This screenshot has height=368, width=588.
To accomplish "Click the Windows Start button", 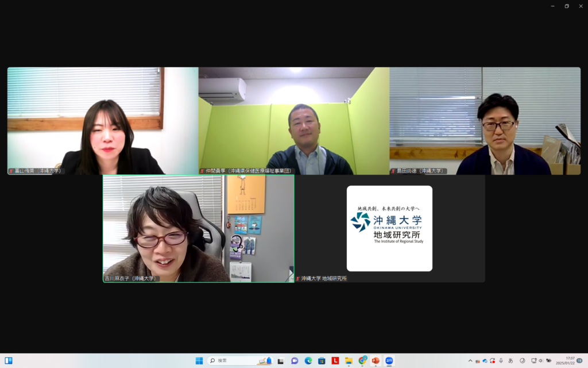I will click(x=199, y=361).
